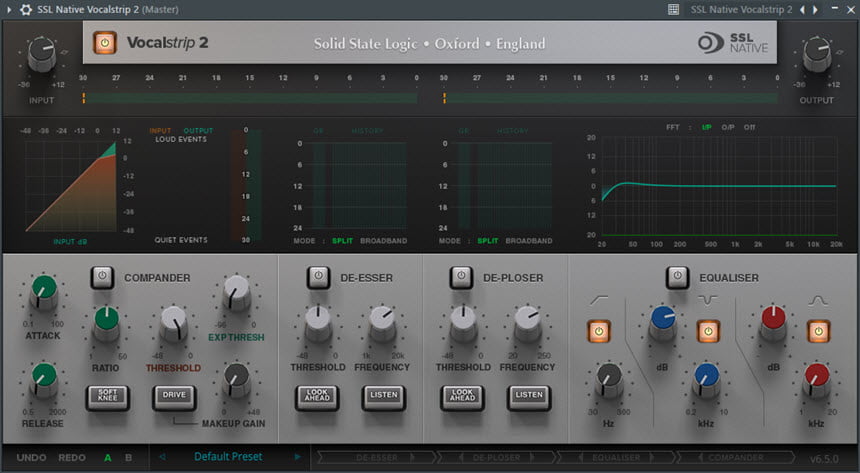Load the previous preset with the left arrow
The image size is (860, 473).
(x=162, y=457)
